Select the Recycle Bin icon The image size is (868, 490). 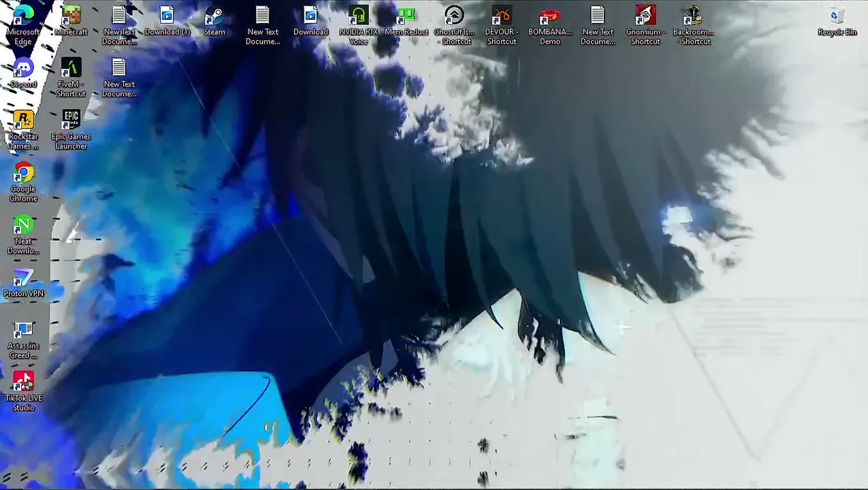(x=837, y=20)
